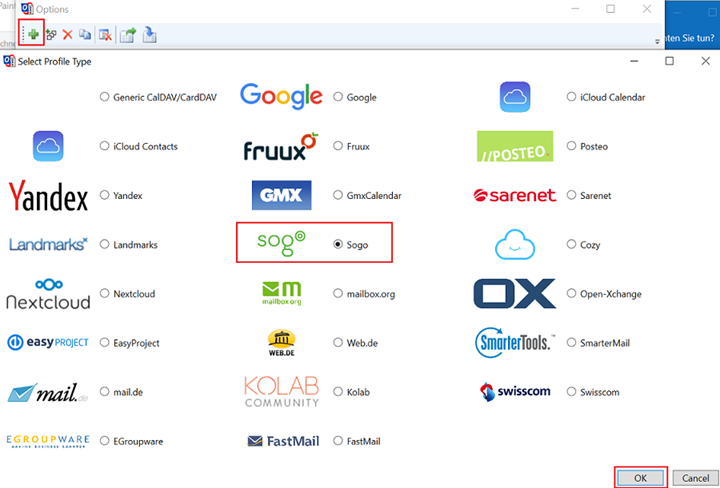Click the Google logo

281,97
